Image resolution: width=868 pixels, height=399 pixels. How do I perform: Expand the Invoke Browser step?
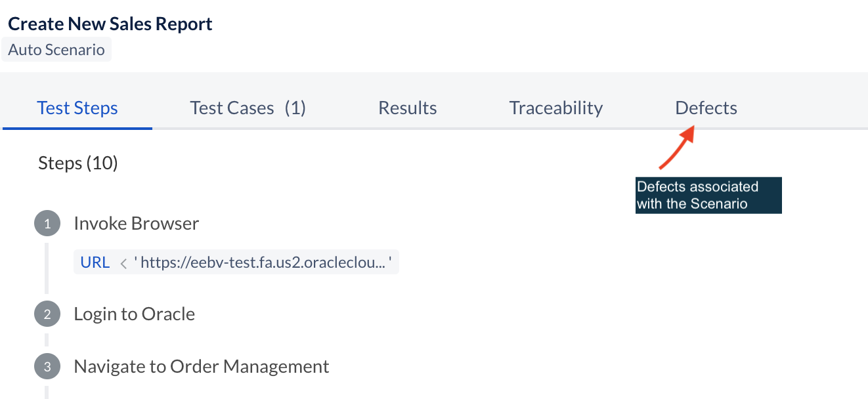click(136, 224)
